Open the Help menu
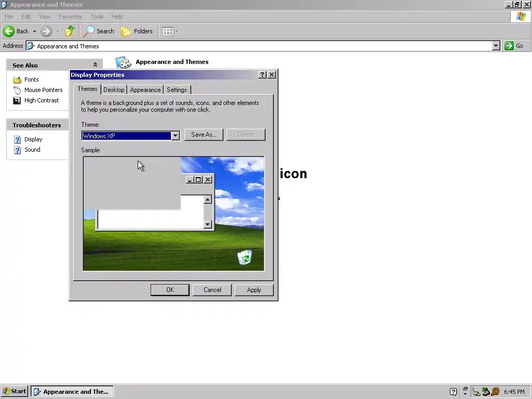 point(117,17)
